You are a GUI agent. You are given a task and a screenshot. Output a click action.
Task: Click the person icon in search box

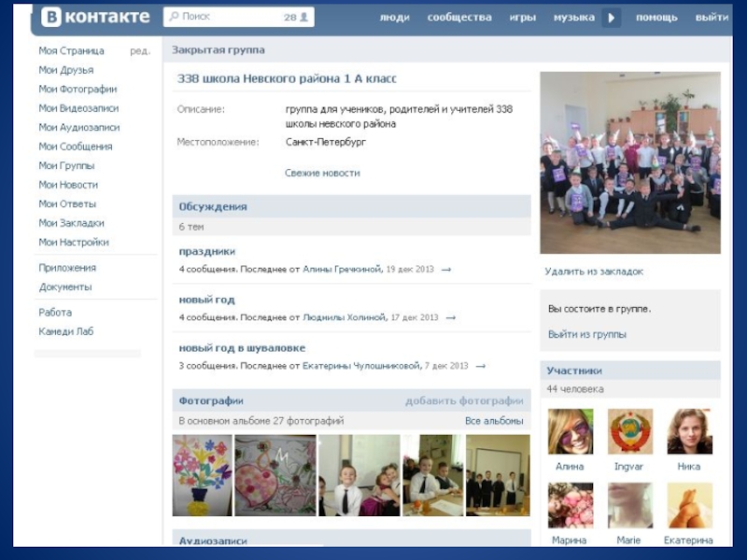pyautogui.click(x=305, y=17)
